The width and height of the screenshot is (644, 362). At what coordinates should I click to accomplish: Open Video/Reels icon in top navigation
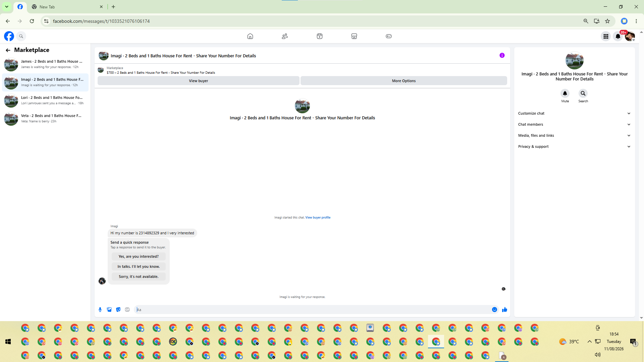[320, 36]
